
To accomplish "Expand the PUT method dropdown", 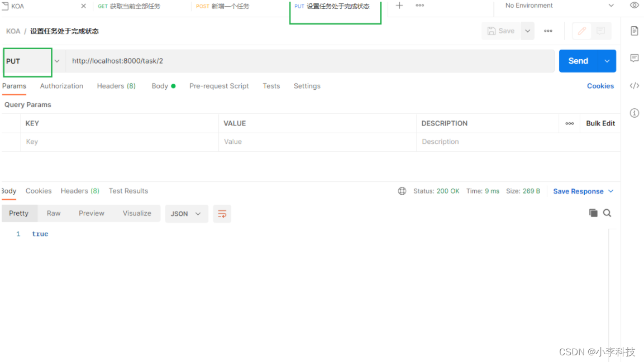I will tap(56, 61).
